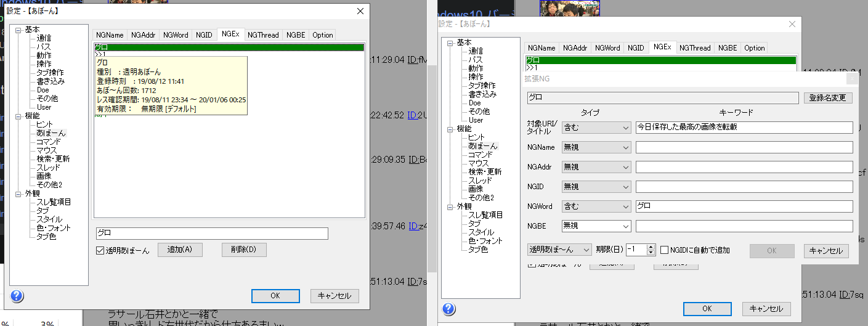
Task: Select タブ操作 tree item in left window
Action: (49, 73)
